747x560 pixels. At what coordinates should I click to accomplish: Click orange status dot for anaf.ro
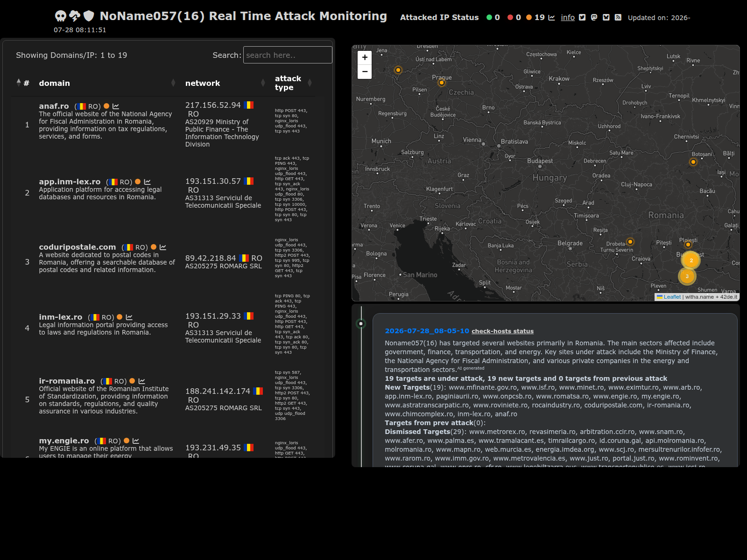[106, 106]
